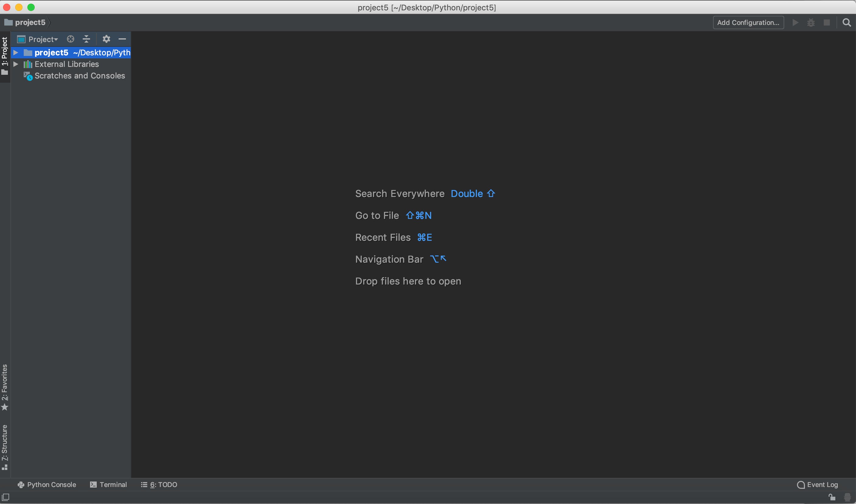Toggle the read-only lock icon in status bar
The image size is (856, 504).
click(832, 498)
